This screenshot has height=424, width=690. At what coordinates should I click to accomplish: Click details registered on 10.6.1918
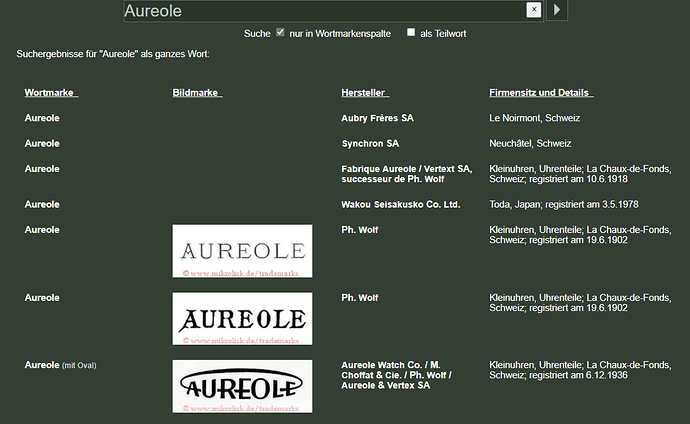(580, 174)
